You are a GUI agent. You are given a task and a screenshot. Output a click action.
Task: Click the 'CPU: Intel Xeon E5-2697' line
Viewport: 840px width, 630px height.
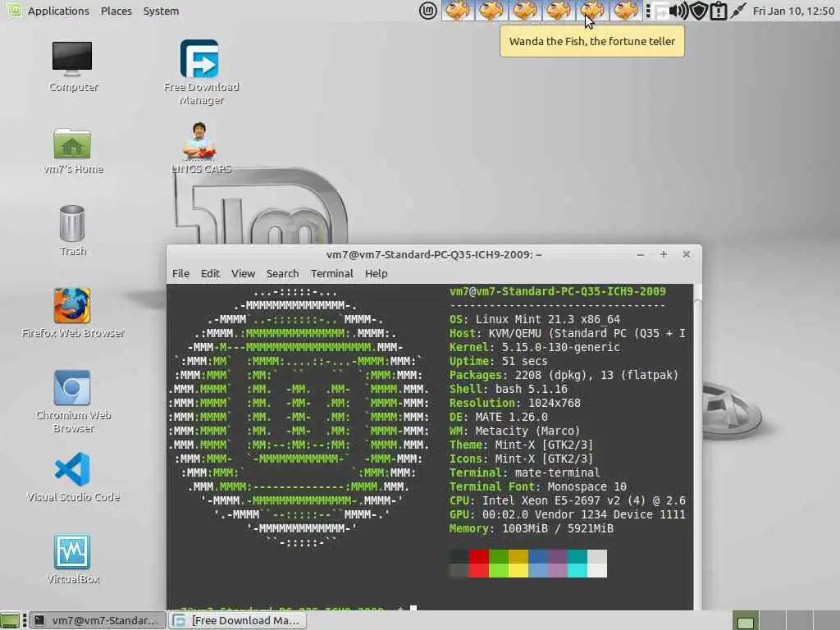pos(568,500)
